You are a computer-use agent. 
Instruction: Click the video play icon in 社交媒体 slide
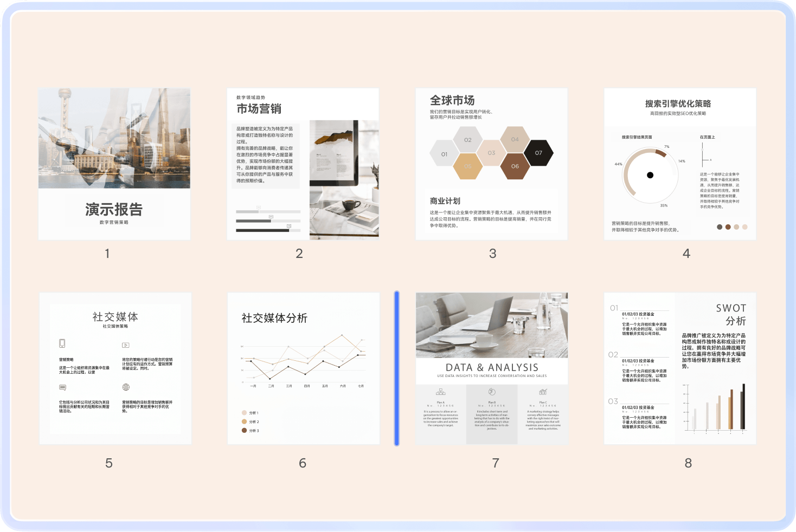tap(126, 345)
